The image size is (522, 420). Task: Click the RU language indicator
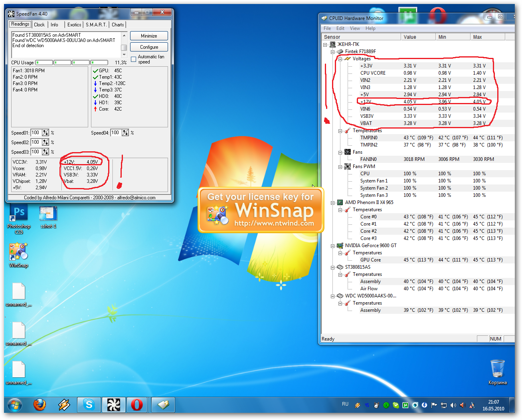pyautogui.click(x=345, y=404)
